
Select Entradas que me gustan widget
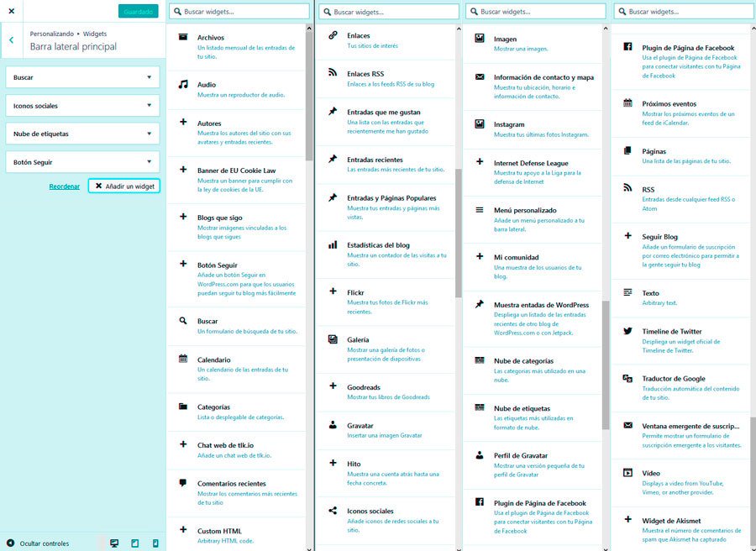386,122
